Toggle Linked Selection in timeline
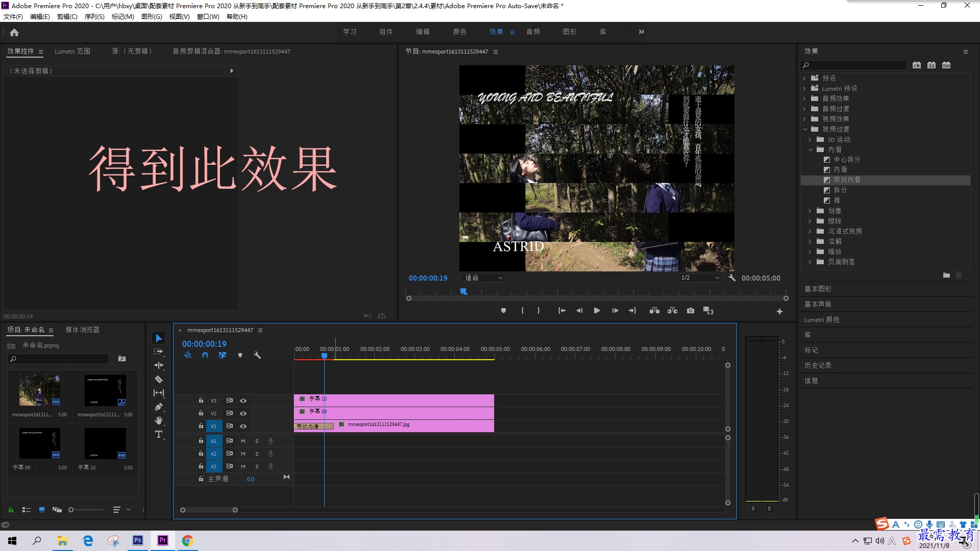This screenshot has height=551, width=980. coord(223,355)
